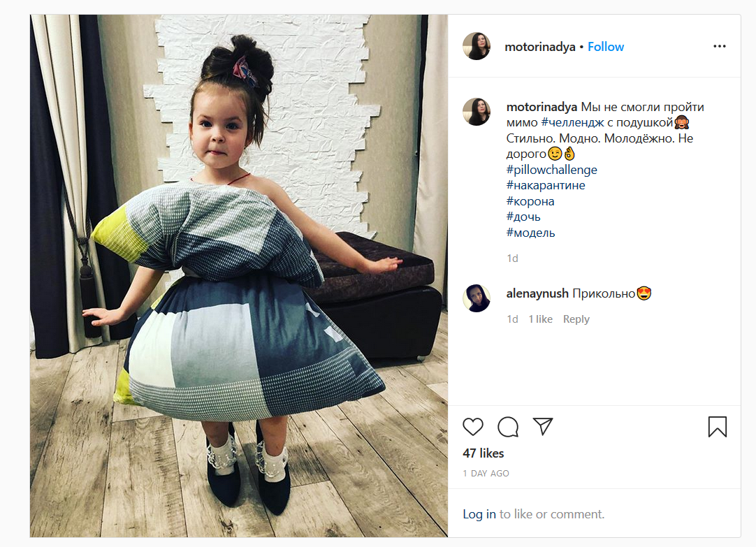Share post with paper plane icon
This screenshot has width=756, height=547.
(x=542, y=427)
